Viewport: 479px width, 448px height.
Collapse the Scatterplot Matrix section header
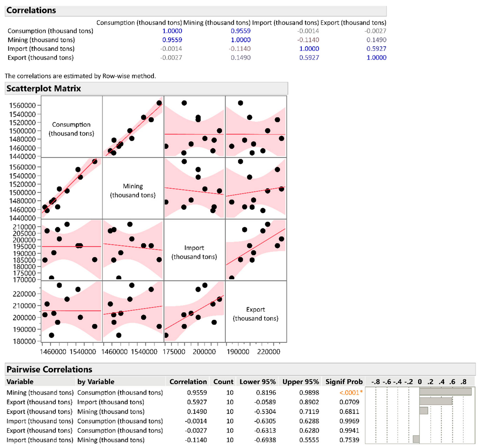coord(146,88)
